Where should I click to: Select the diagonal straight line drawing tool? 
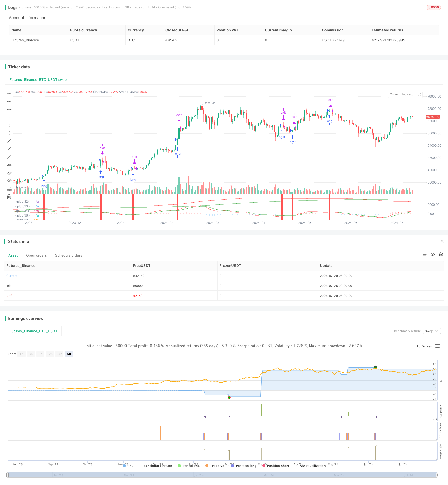(x=9, y=141)
